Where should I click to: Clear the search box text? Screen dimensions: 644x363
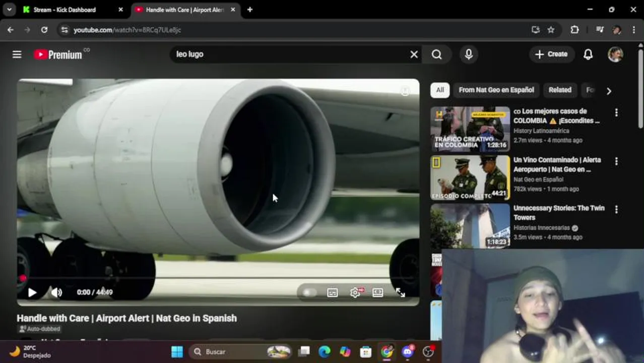click(414, 54)
